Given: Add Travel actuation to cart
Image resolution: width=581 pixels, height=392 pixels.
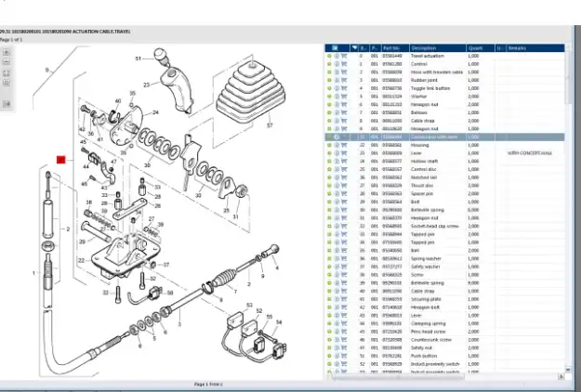Looking at the screenshot, I should click(343, 56).
